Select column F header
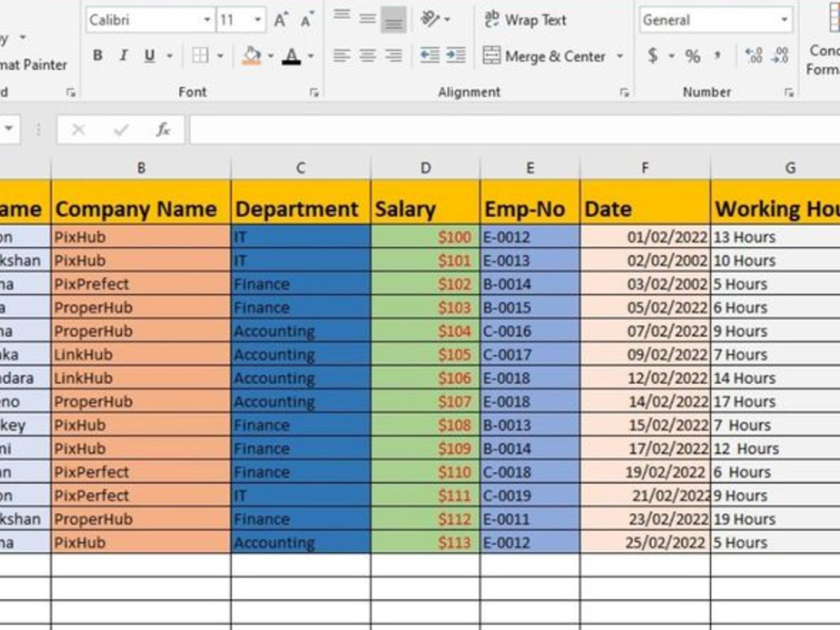This screenshot has width=840, height=630. 645,168
